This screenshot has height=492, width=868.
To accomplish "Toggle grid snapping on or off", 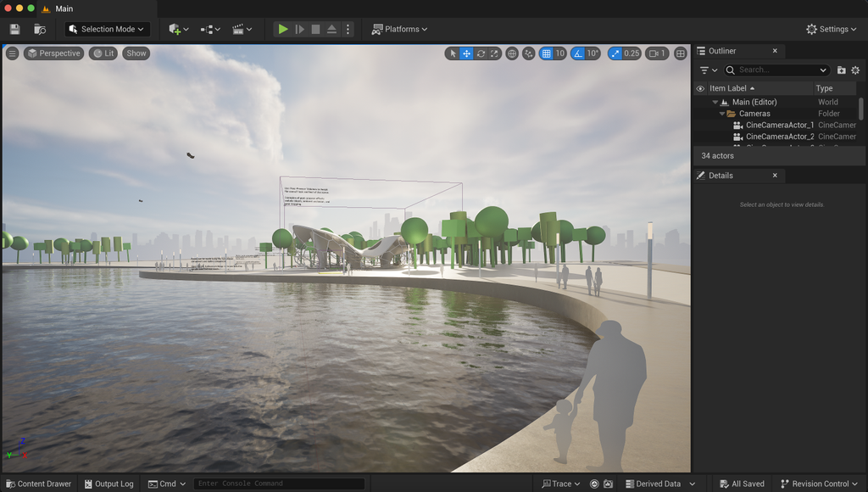I will point(547,53).
